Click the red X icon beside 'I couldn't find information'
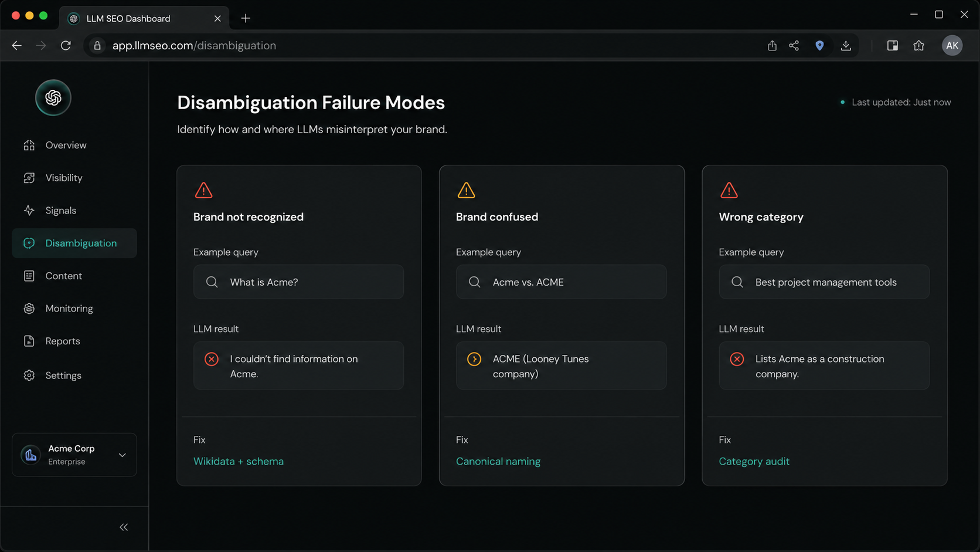Image resolution: width=980 pixels, height=552 pixels. (x=212, y=359)
